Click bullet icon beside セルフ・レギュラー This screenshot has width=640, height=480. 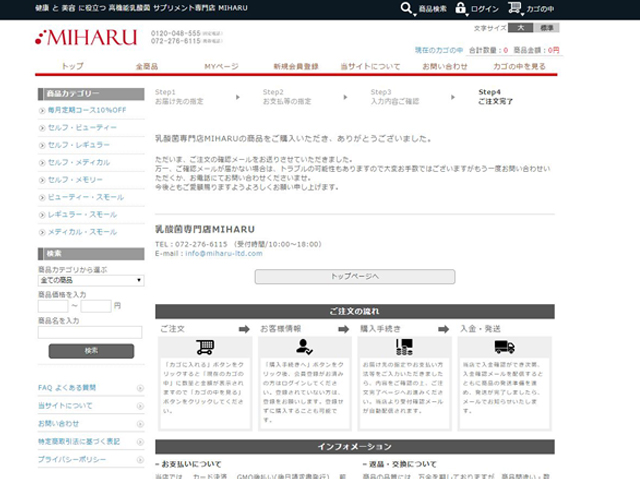coord(42,145)
